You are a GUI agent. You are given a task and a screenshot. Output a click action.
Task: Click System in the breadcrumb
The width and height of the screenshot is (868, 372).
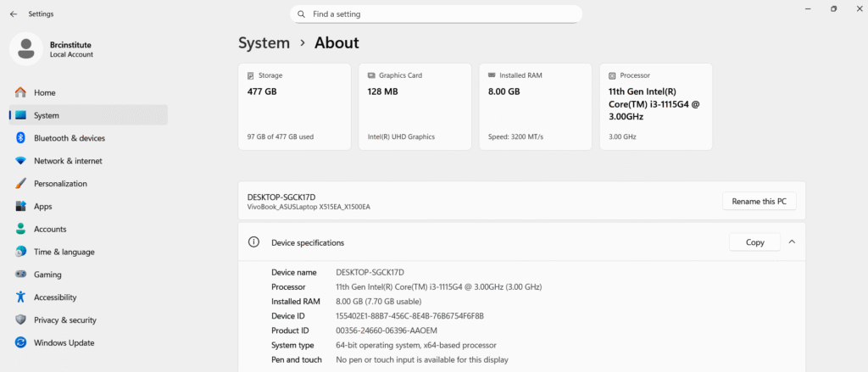[264, 42]
